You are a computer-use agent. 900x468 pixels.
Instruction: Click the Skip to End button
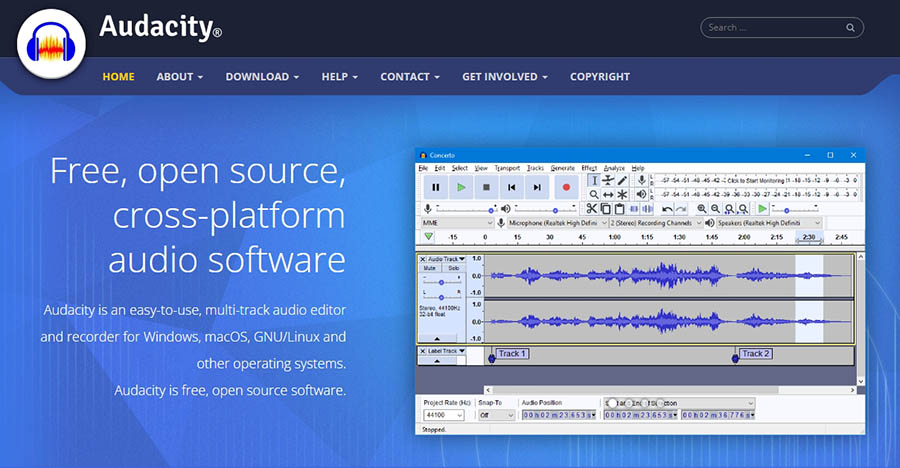538,187
